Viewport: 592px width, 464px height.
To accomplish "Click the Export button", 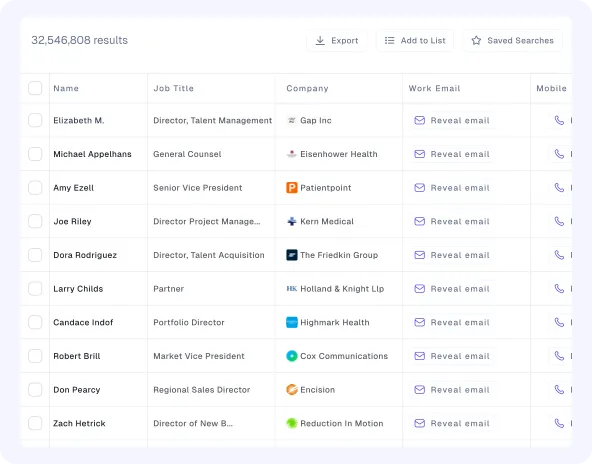I will click(336, 40).
